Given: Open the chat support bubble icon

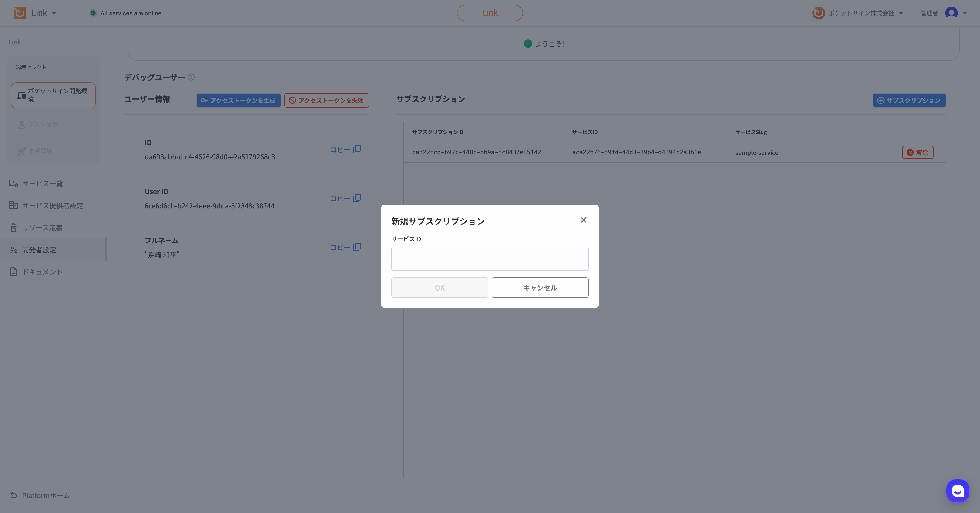Looking at the screenshot, I should pos(957,490).
